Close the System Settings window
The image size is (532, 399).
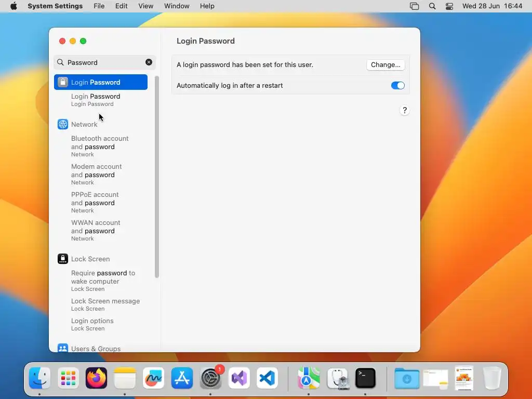[62, 41]
